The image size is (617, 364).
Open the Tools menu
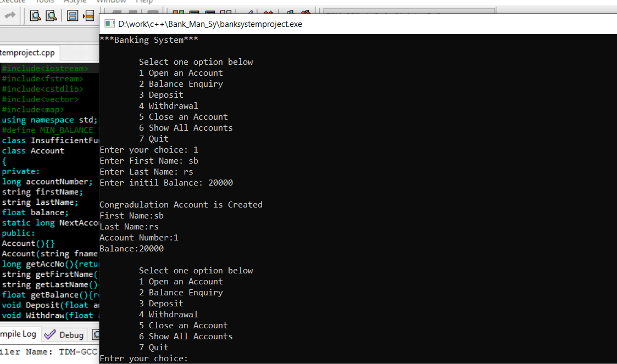coord(45,2)
